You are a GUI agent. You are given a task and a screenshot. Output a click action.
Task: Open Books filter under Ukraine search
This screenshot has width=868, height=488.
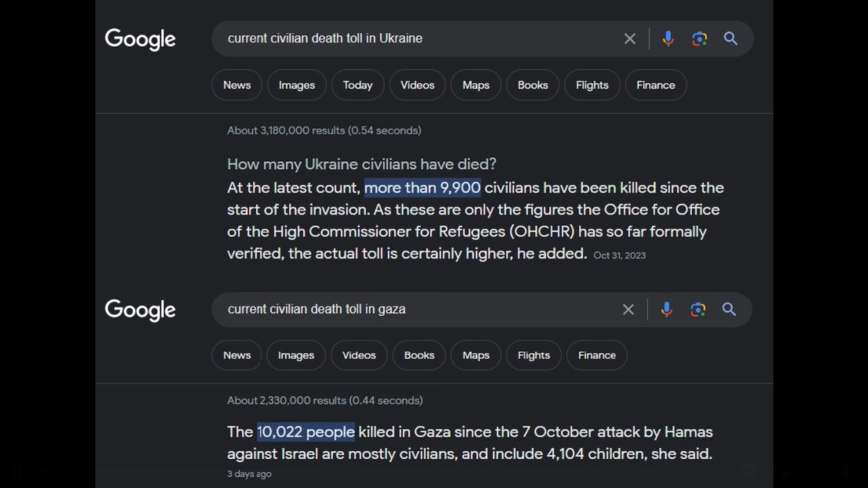pos(533,85)
